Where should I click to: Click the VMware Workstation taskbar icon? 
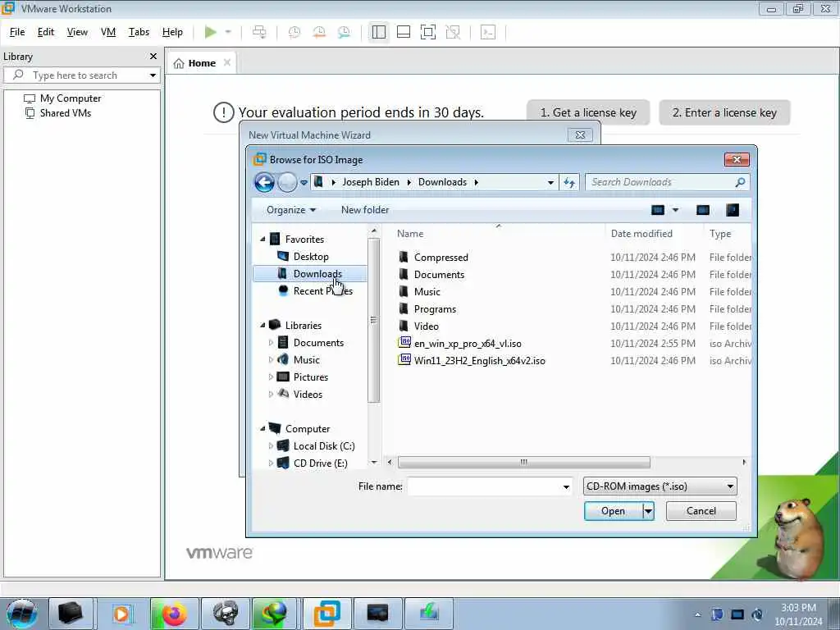326,614
